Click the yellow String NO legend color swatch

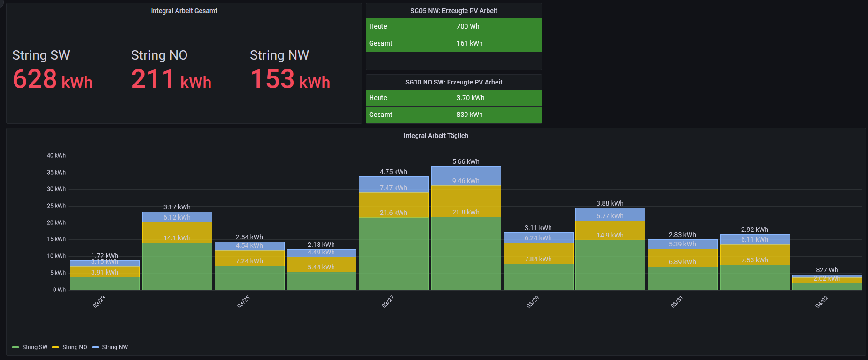(x=55, y=347)
